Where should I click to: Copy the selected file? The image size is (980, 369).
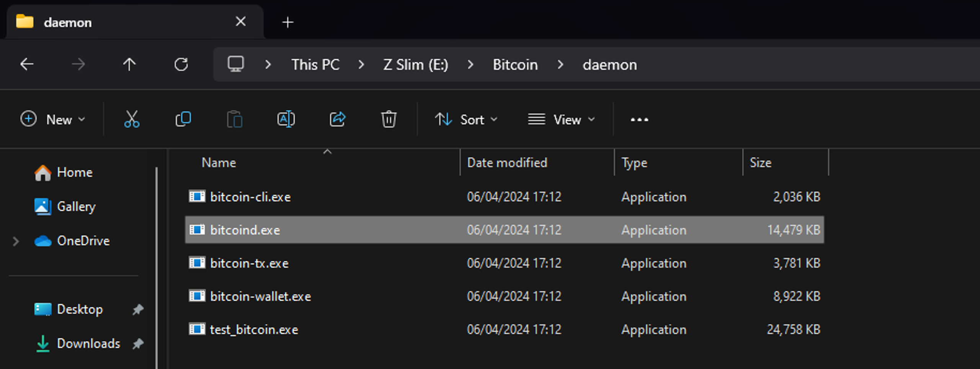[x=183, y=119]
